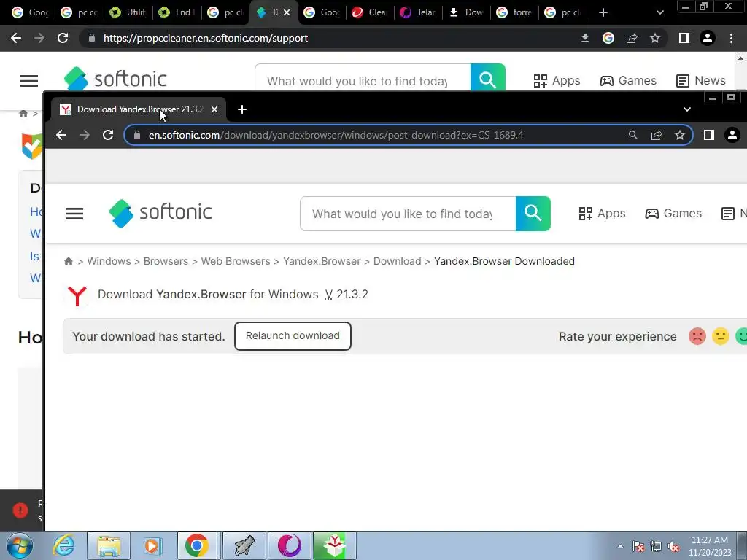The width and height of the screenshot is (747, 560).
Task: Close Download Yandex.Browser tab
Action: [x=214, y=109]
